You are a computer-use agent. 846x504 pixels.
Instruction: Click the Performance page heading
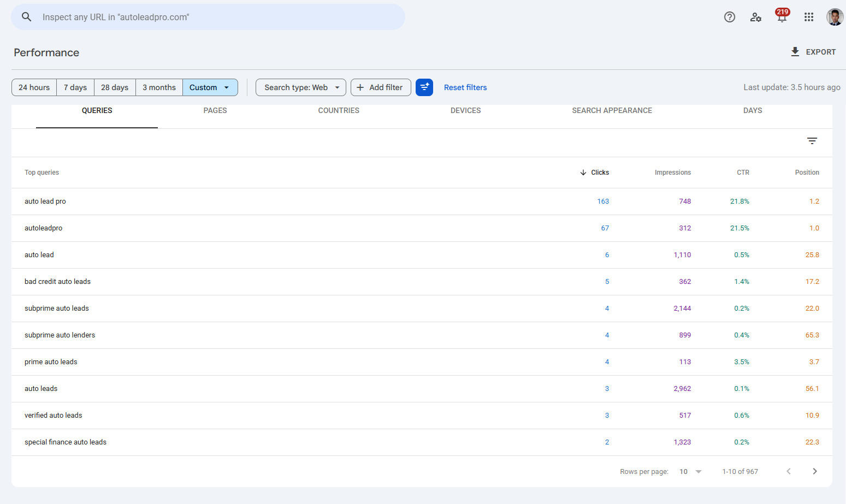click(x=46, y=52)
